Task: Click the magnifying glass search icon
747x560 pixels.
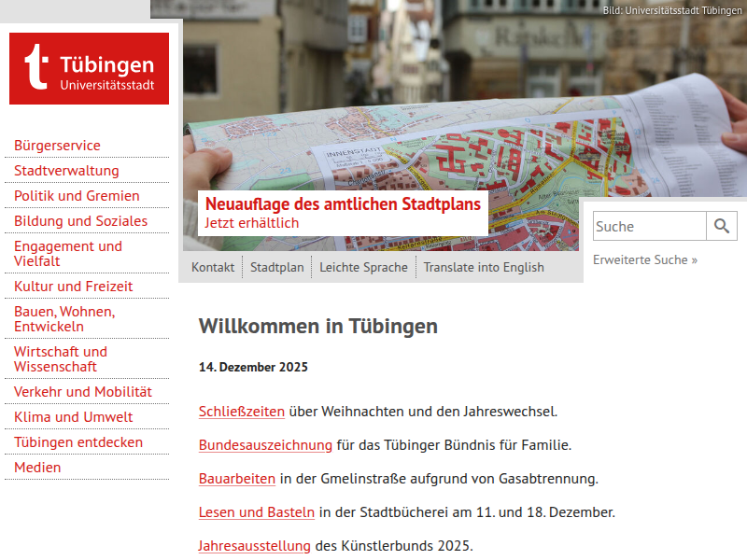Action: [x=722, y=225]
